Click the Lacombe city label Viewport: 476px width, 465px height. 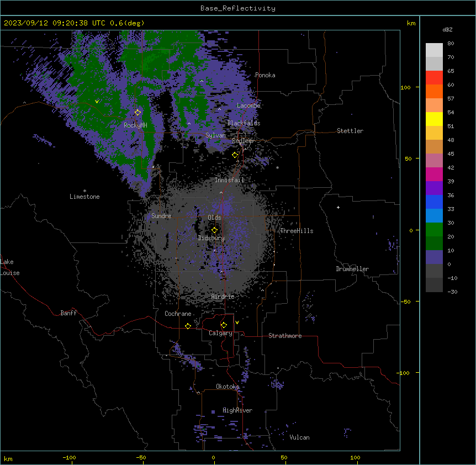[248, 105]
